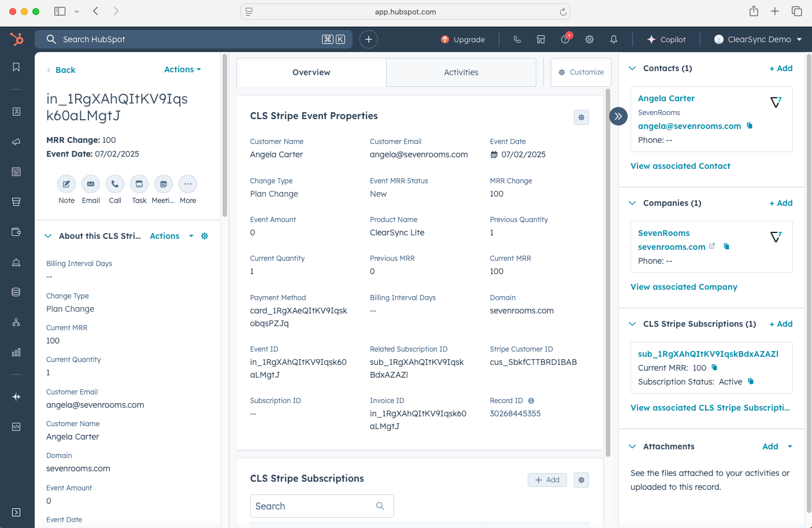This screenshot has height=528, width=812.
Task: Open gear on CLS Stripe Subscriptions card
Action: click(x=581, y=480)
